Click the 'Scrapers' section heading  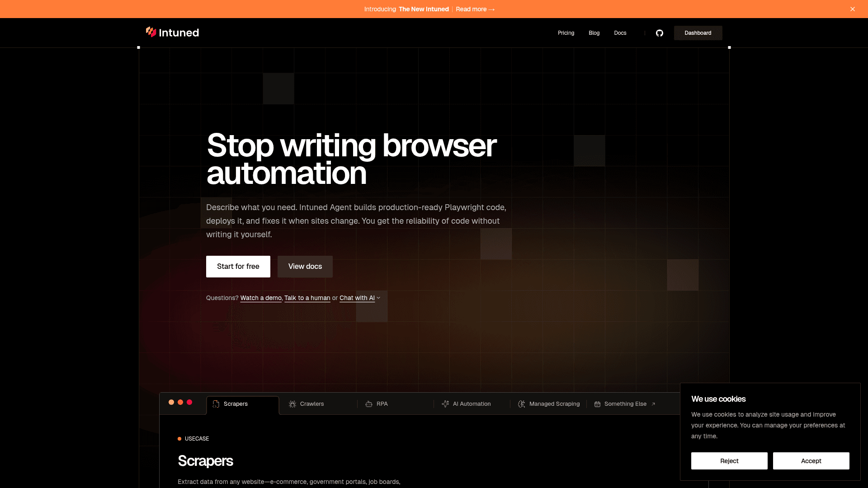pyautogui.click(x=205, y=461)
